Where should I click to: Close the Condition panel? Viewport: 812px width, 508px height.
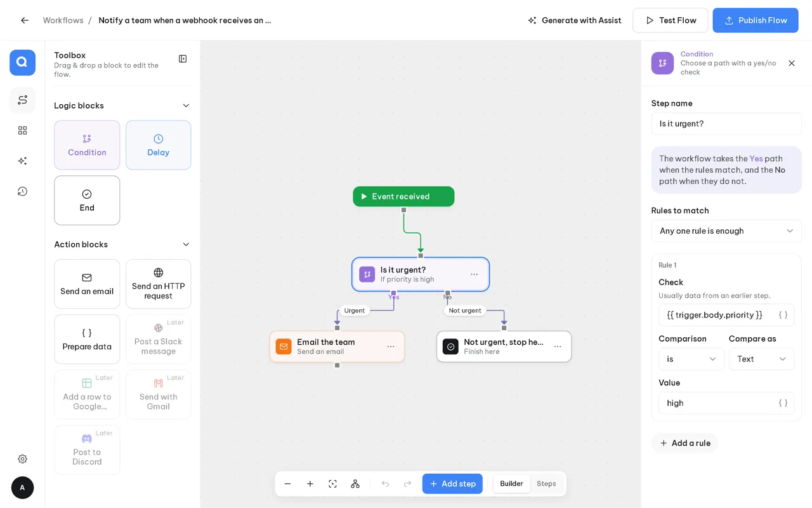coord(792,63)
